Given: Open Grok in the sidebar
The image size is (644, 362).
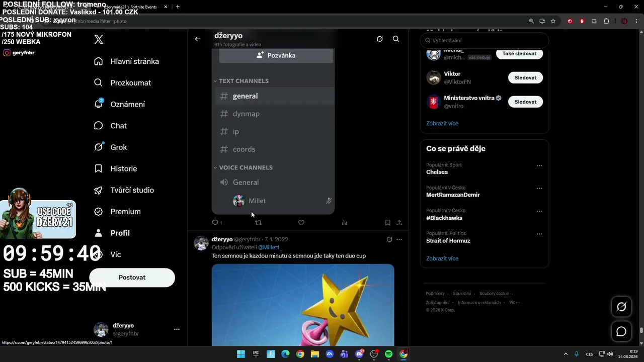Looking at the screenshot, I should pyautogui.click(x=110, y=147).
